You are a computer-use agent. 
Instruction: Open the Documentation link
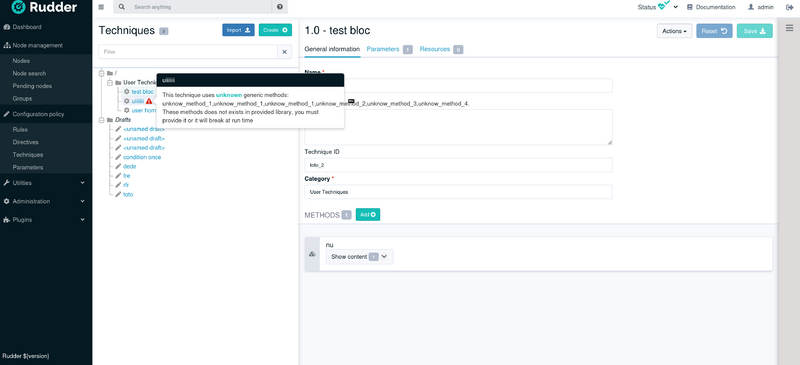click(711, 7)
